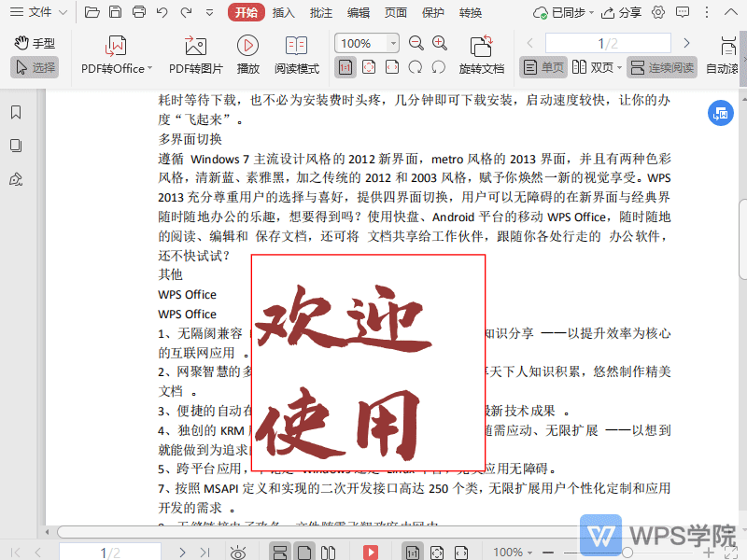Toggle Continuous Reading mode
747x560 pixels.
[x=661, y=67]
